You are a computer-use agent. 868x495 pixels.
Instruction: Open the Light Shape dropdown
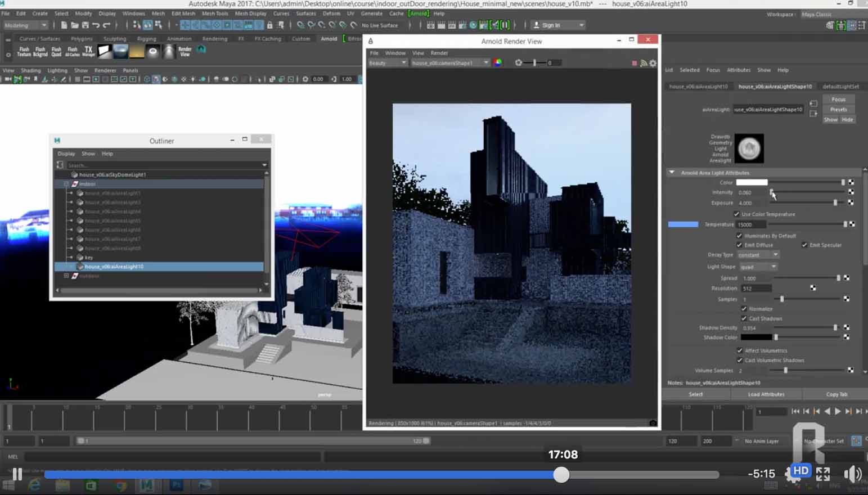[x=758, y=267]
